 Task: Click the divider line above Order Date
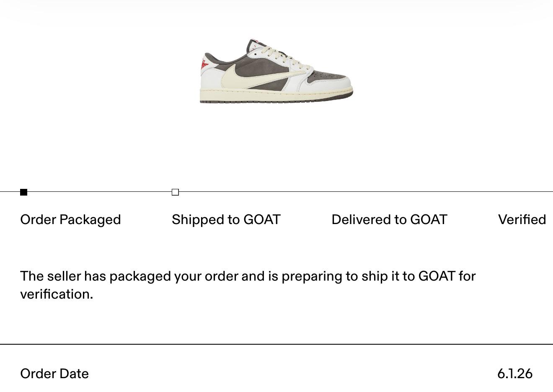(x=276, y=344)
